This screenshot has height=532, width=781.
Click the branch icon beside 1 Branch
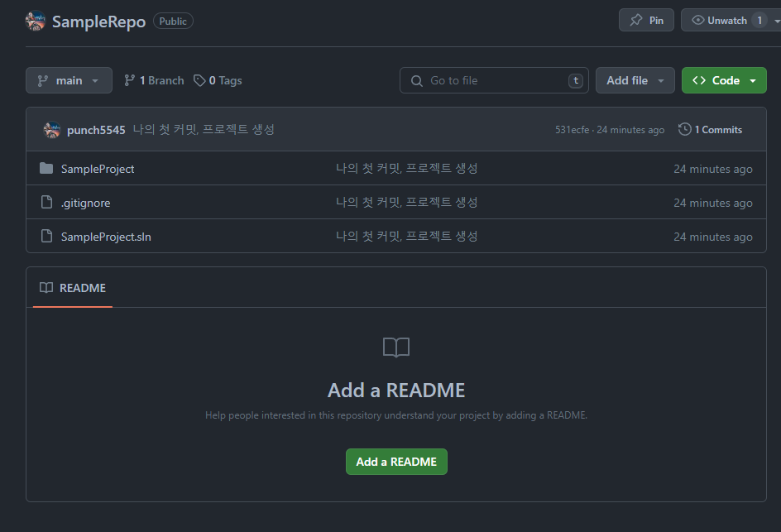pos(130,80)
